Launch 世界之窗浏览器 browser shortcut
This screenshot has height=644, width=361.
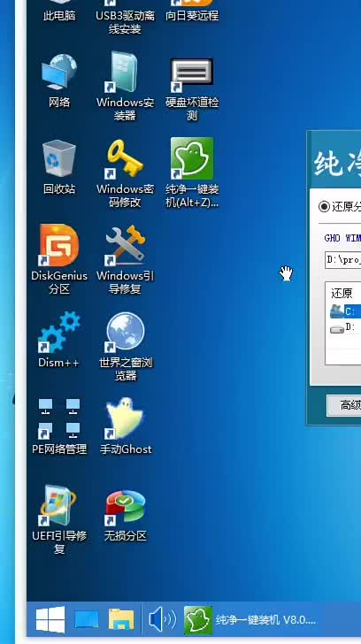point(125,346)
